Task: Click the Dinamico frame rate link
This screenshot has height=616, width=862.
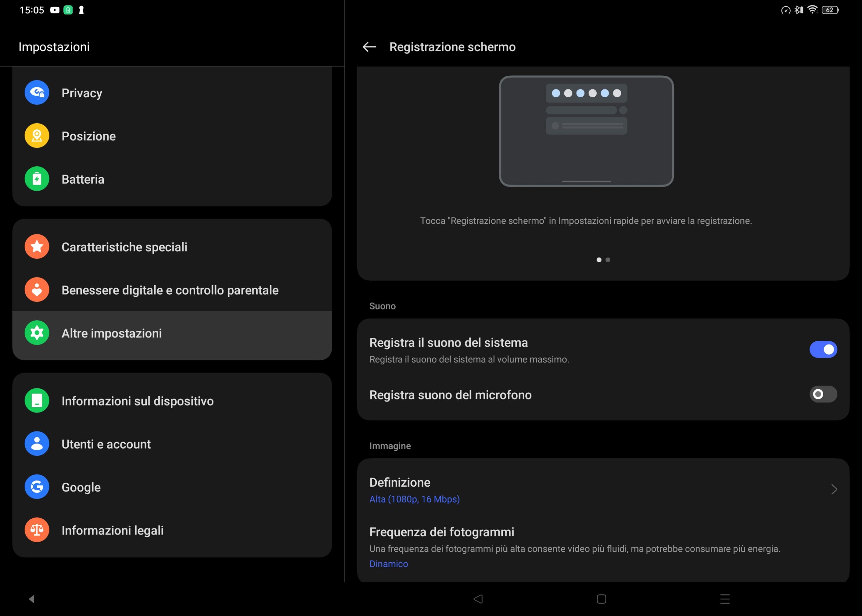Action: point(388,564)
